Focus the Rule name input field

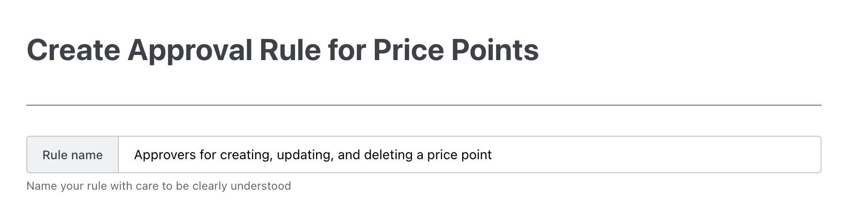pyautogui.click(x=470, y=155)
